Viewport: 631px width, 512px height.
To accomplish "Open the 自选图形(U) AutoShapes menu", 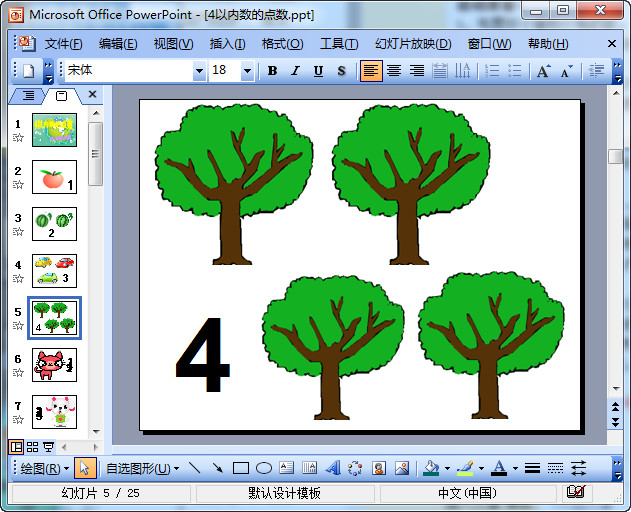I will point(142,469).
